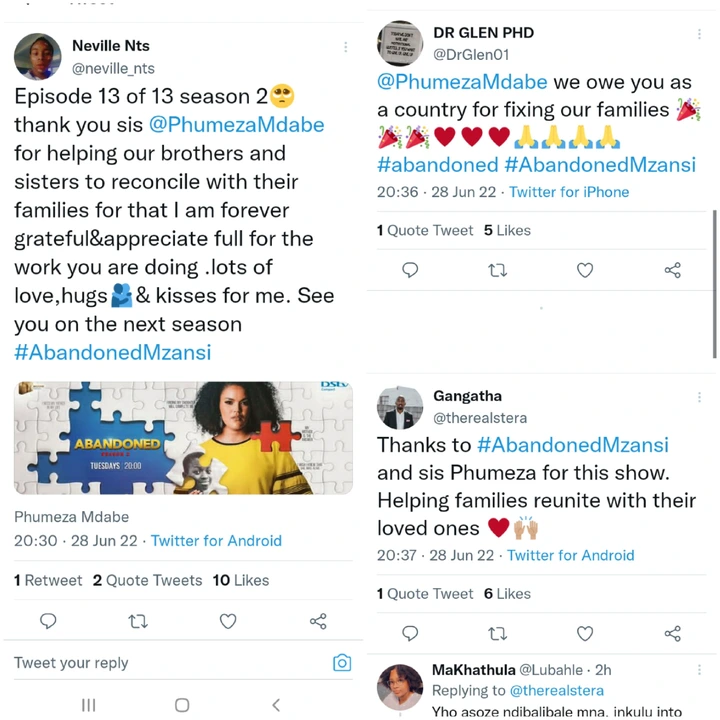Open Twitter for iPhone source link
This screenshot has height=720, width=720.
point(569,192)
